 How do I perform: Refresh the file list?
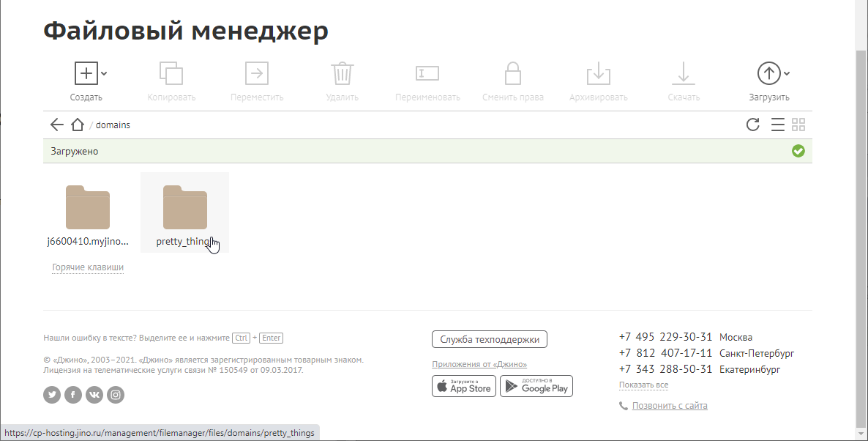(752, 125)
